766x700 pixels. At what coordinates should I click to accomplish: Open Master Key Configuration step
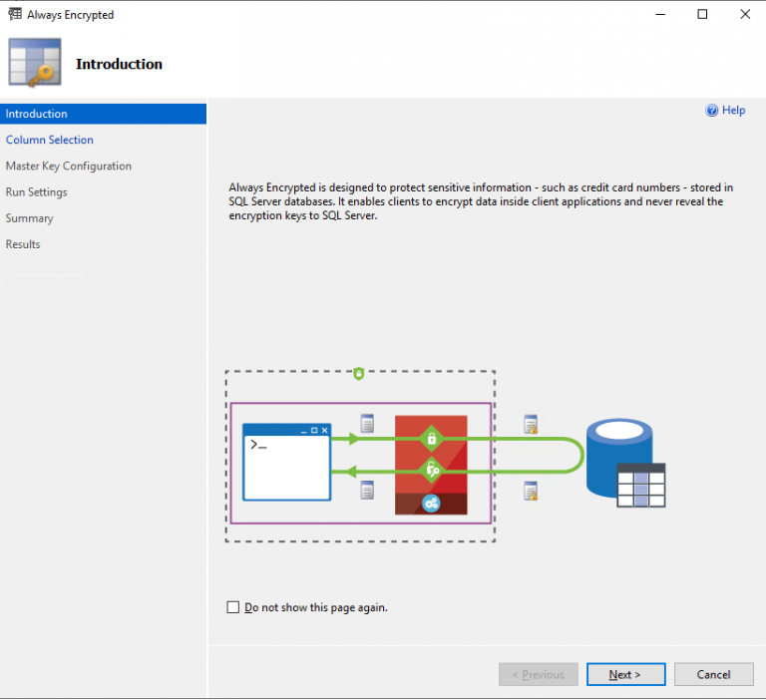pos(69,167)
